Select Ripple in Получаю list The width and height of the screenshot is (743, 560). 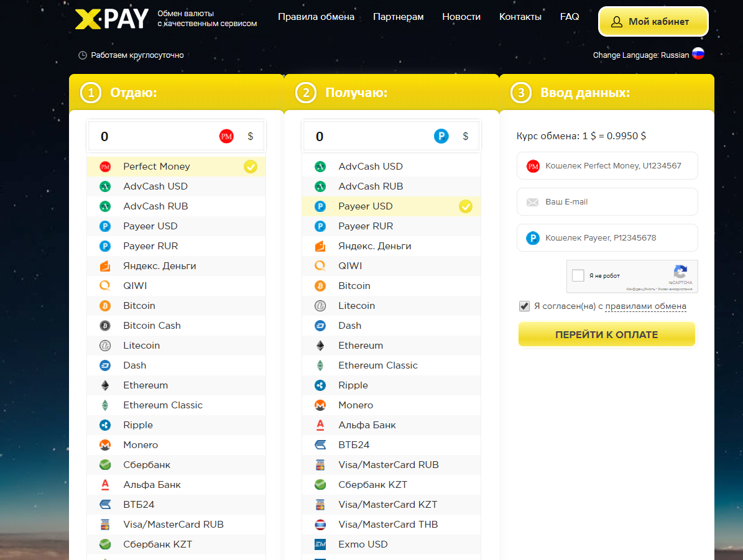(x=392, y=385)
